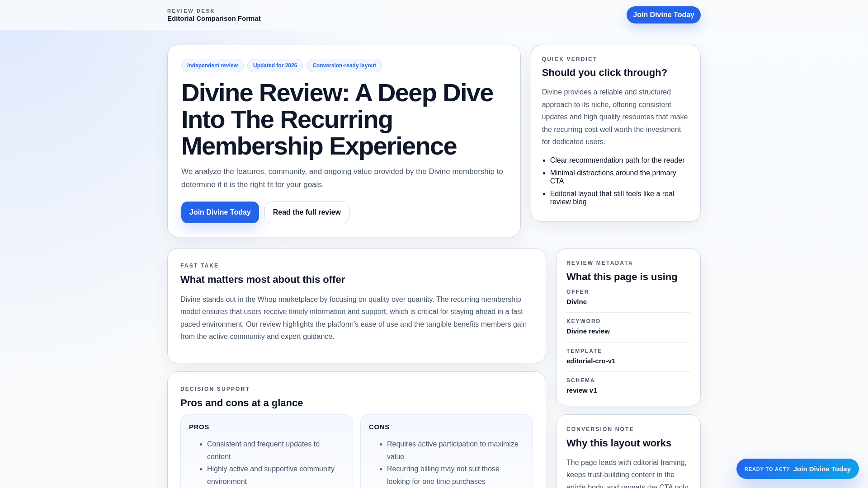Click What matters most about this offer heading

coord(263,280)
